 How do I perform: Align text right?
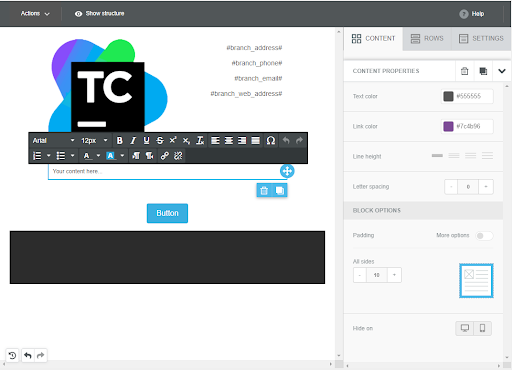coord(242,141)
